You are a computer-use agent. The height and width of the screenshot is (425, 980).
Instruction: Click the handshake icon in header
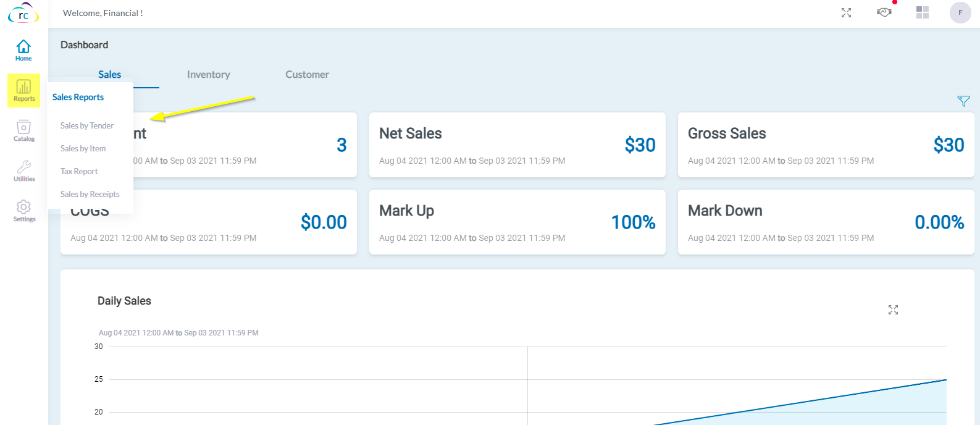(884, 12)
